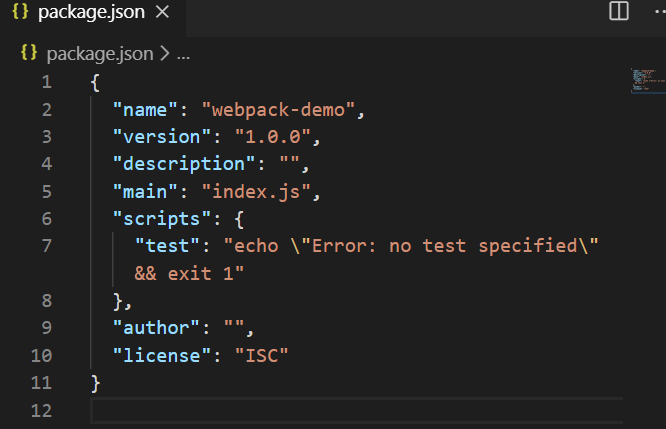
Task: Click the opening brace on line 1
Action: [x=95, y=83]
